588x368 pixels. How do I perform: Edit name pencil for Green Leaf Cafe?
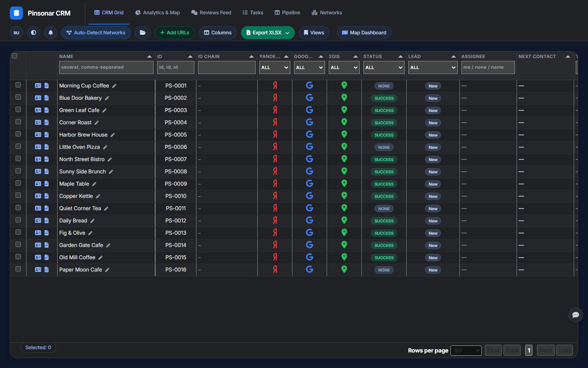(x=105, y=110)
